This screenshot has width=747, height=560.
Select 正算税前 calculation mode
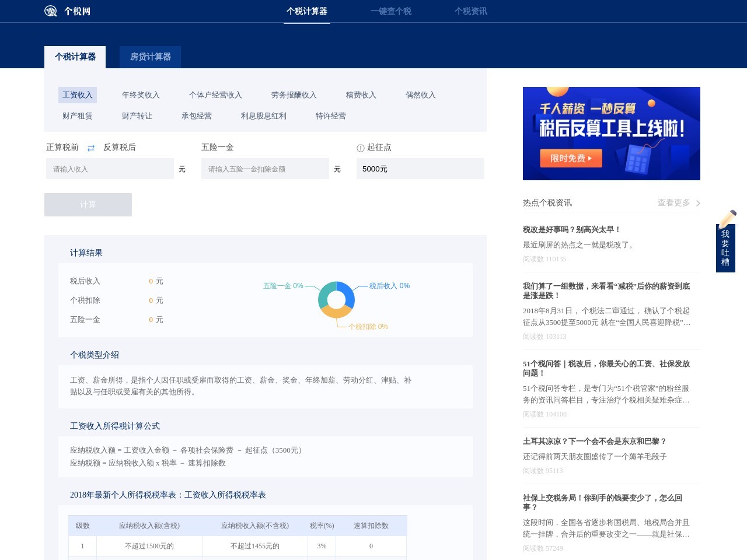[x=61, y=147]
